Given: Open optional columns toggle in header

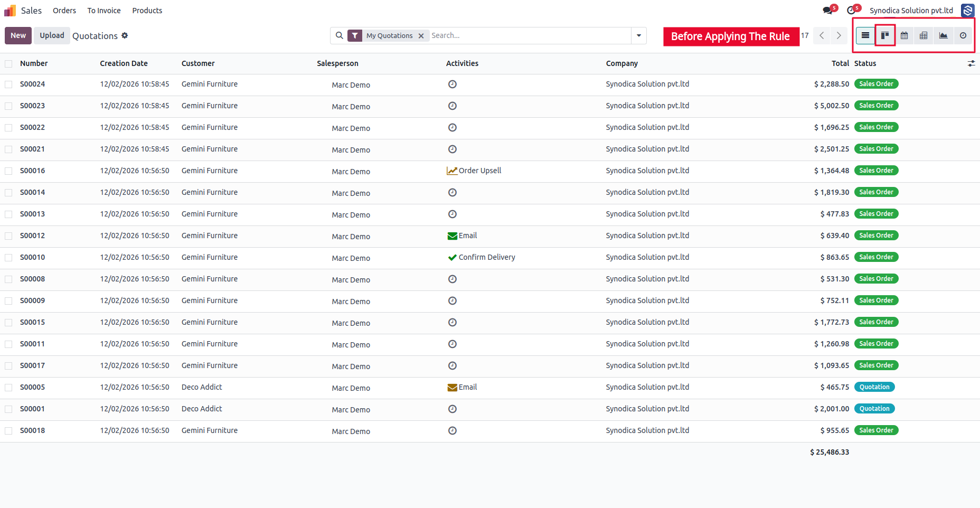Looking at the screenshot, I should pyautogui.click(x=971, y=63).
